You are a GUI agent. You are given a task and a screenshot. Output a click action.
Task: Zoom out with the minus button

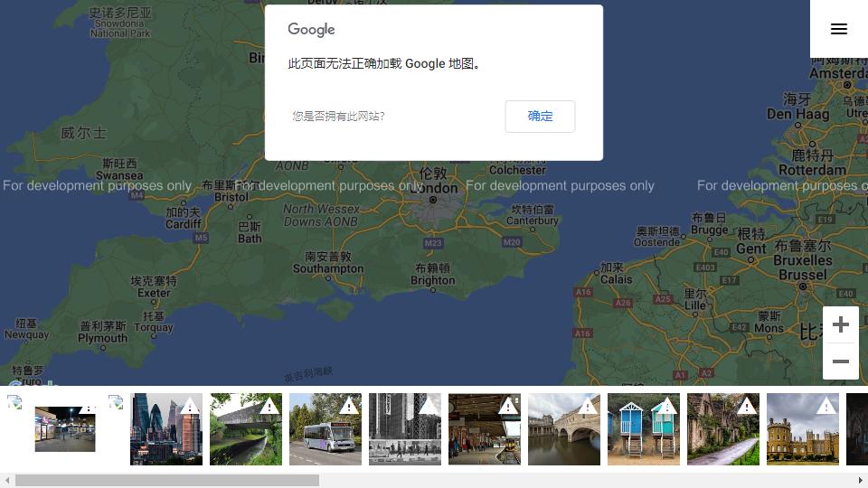coord(840,361)
